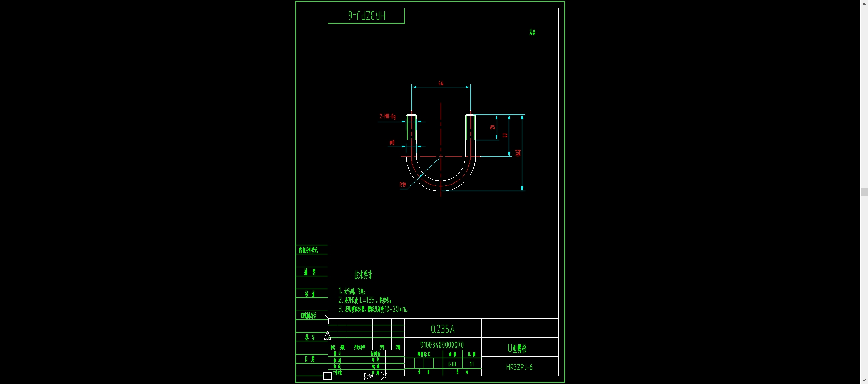Click part number 91003400000070
The width and height of the screenshot is (868, 384).
[442, 345]
